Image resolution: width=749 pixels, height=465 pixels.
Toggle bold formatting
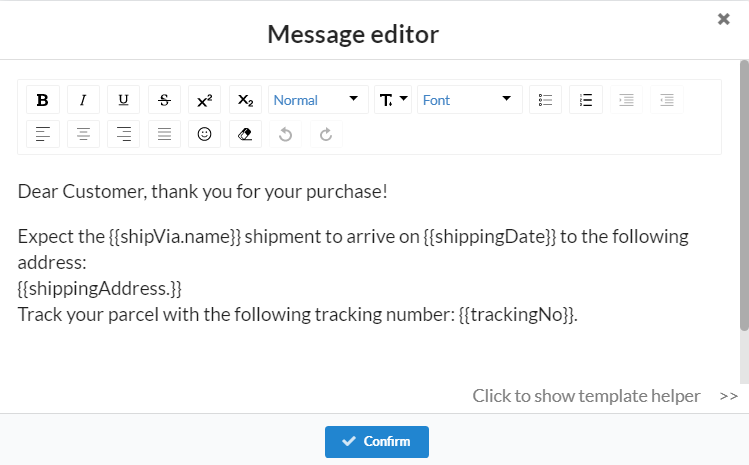[43, 100]
